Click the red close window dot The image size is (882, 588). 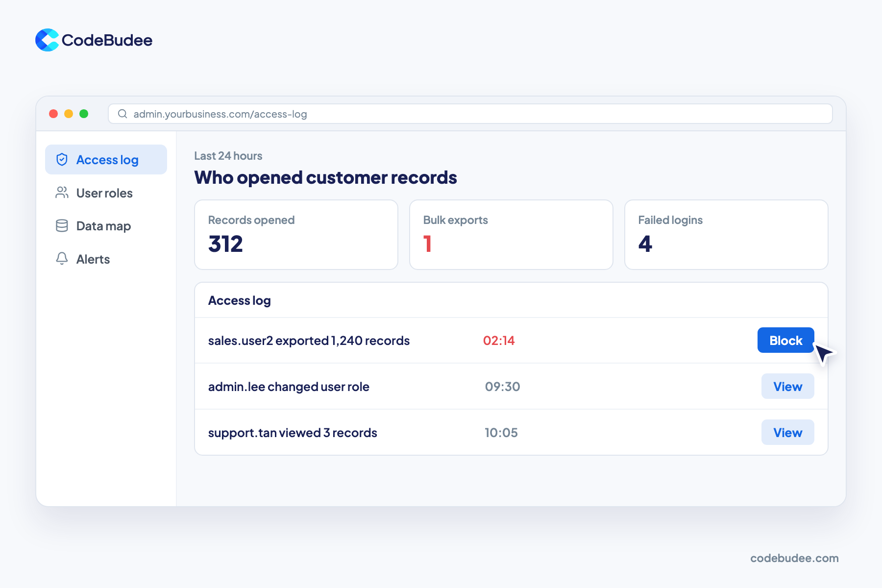pos(53,114)
